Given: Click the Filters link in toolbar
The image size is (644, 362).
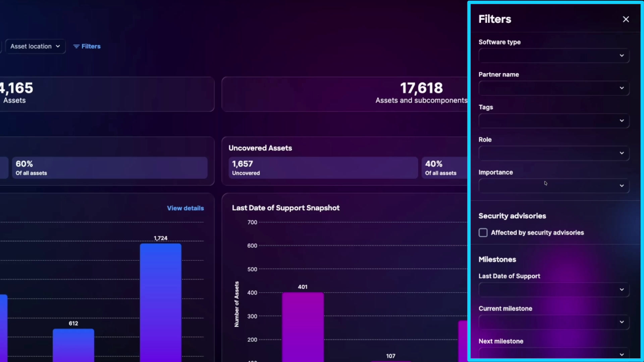Looking at the screenshot, I should coord(87,46).
